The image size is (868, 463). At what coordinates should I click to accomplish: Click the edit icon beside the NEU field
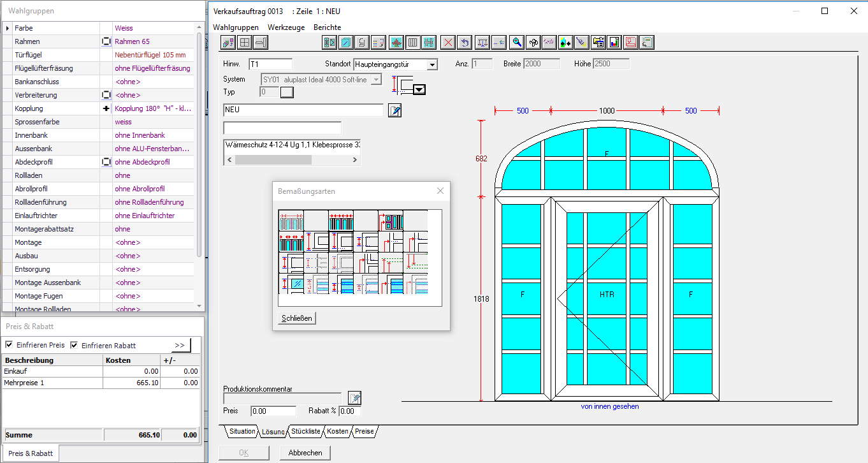point(395,110)
